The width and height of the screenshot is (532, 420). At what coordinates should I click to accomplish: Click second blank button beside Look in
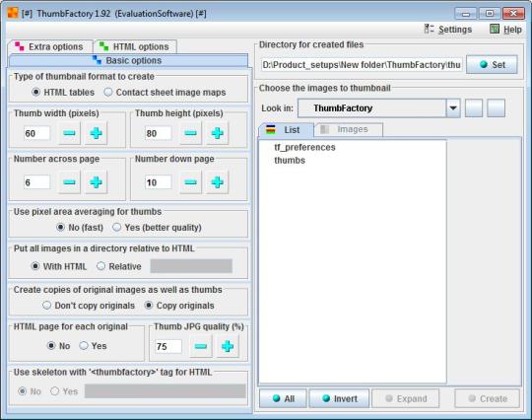pos(496,108)
